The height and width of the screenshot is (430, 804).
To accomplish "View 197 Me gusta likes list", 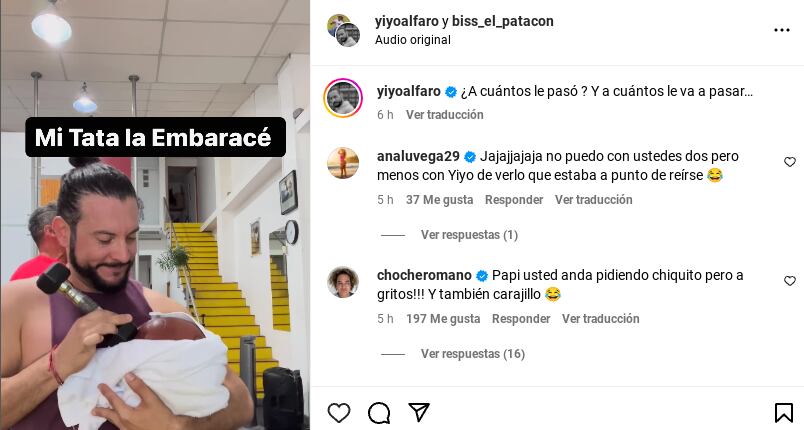I will pyautogui.click(x=443, y=319).
